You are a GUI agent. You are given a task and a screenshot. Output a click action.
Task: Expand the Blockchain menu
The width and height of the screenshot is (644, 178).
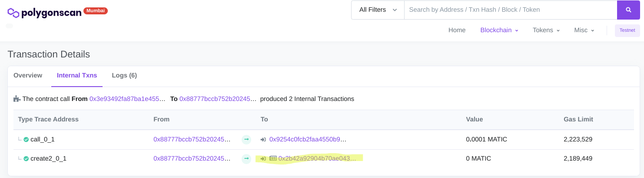[x=499, y=30]
